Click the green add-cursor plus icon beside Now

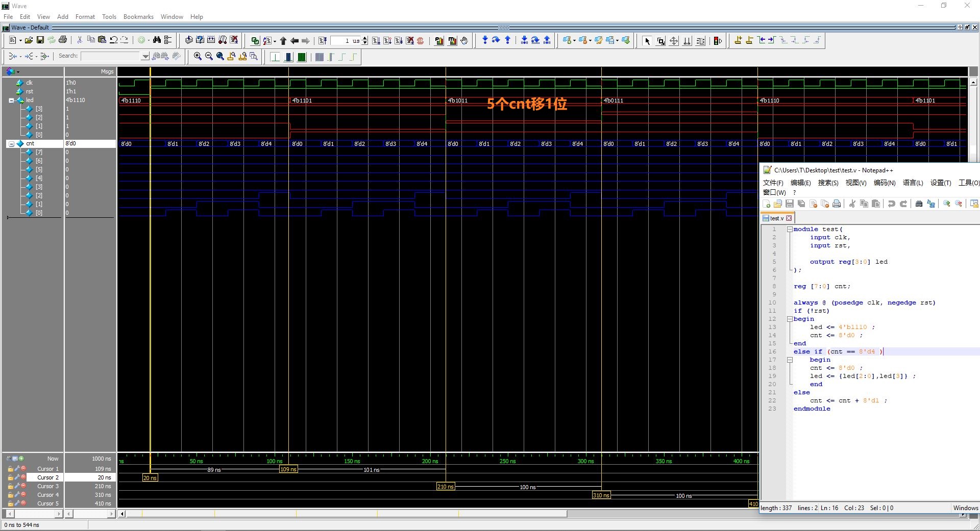(x=21, y=458)
